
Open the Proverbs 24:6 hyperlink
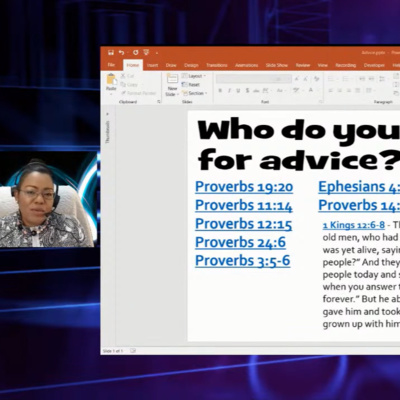[240, 242]
